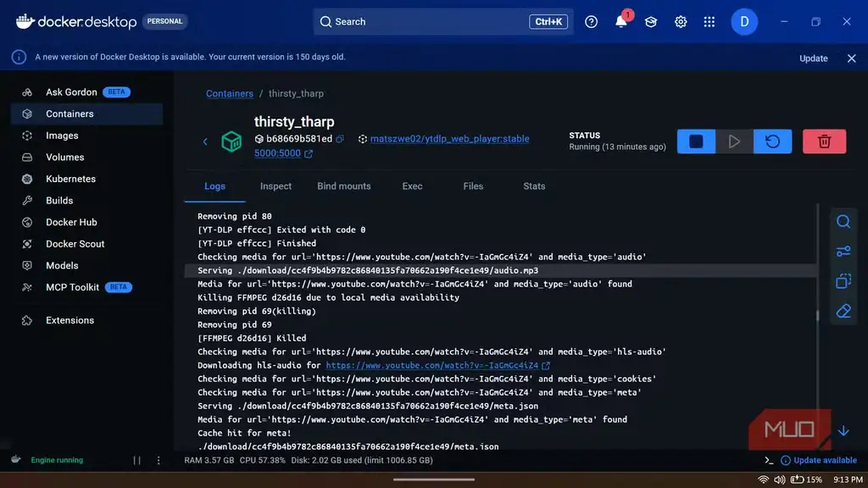This screenshot has width=868, height=488.
Task: Restart the thirsty_tharp container
Action: pos(773,141)
